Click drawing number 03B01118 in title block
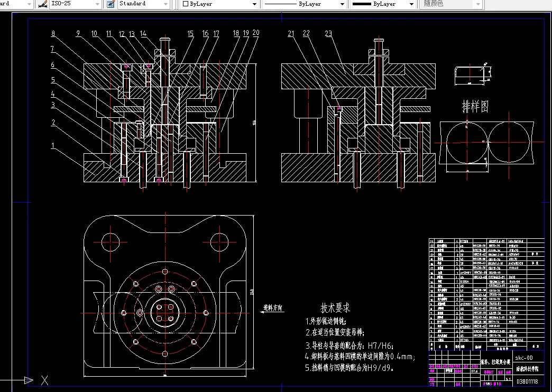 click(x=527, y=381)
